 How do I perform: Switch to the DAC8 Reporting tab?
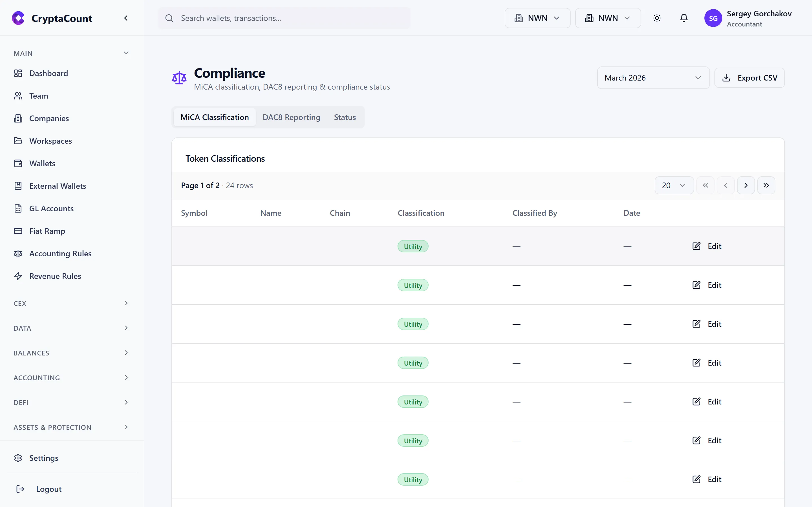point(291,117)
